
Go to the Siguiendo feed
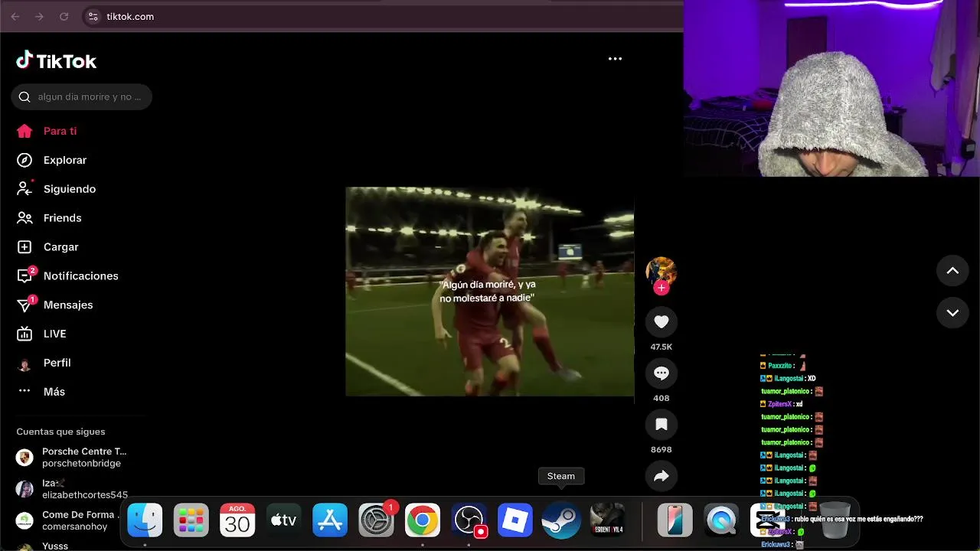click(56, 189)
